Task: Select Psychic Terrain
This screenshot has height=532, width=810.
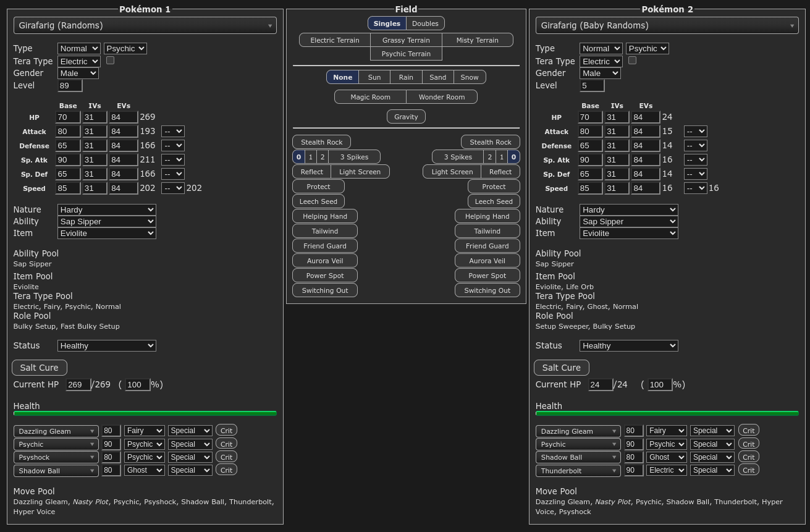Action: pos(406,54)
